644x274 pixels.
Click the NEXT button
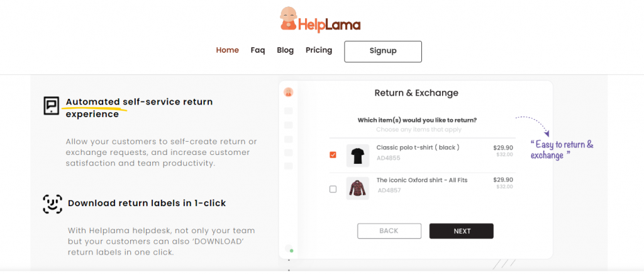click(462, 231)
